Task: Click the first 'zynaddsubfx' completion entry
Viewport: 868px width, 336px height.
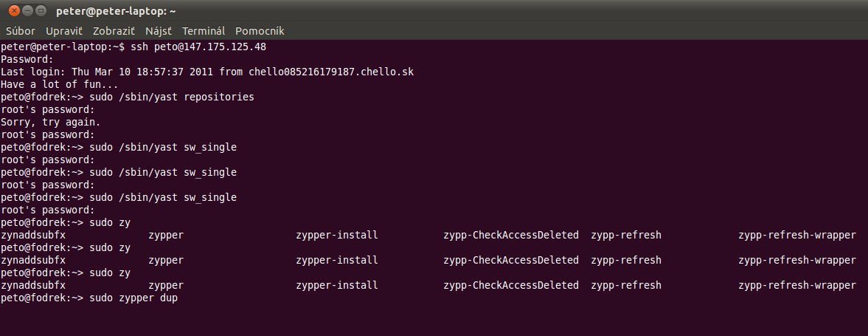Action: [33, 235]
